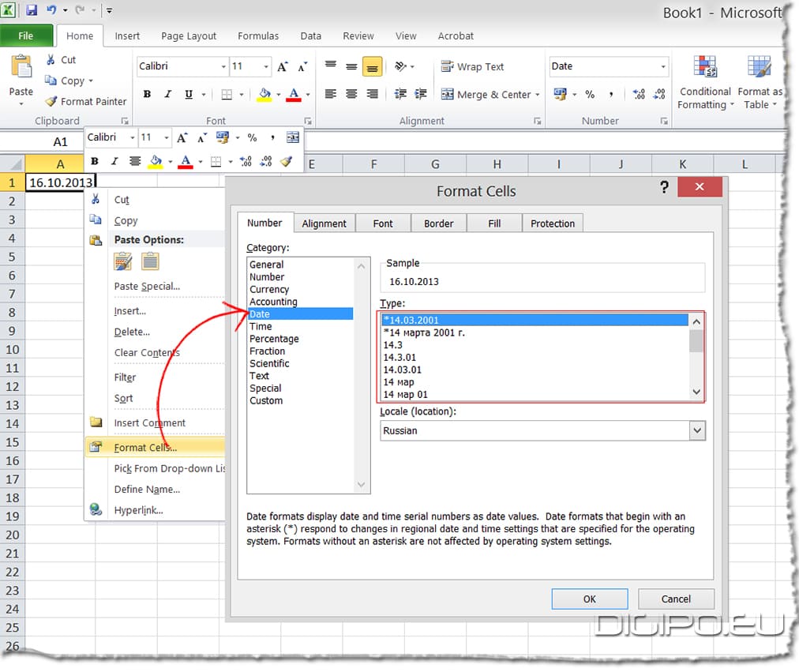Image resolution: width=799 pixels, height=672 pixels.
Task: Click the Cut scissors icon in ribbon
Action: pyautogui.click(x=51, y=59)
